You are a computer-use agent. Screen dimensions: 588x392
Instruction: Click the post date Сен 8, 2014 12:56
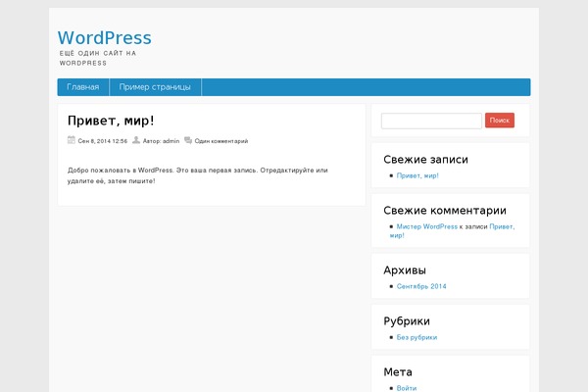click(103, 141)
